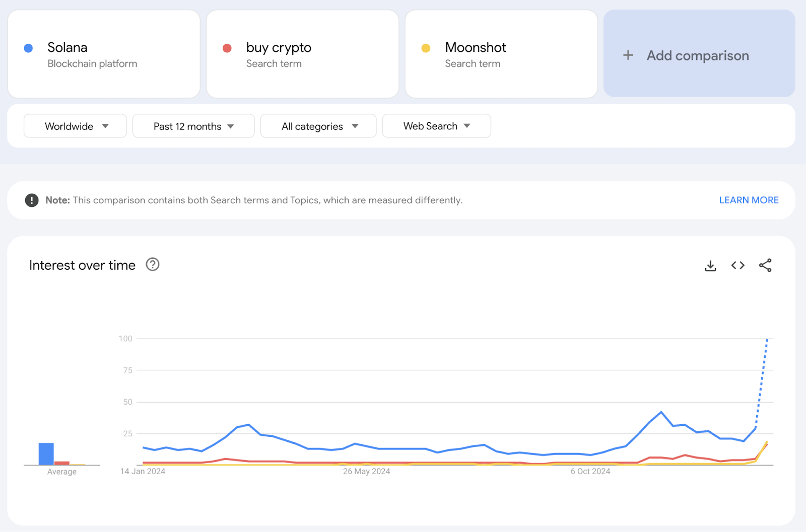Open the Worldwide region dropdown

pyautogui.click(x=75, y=126)
